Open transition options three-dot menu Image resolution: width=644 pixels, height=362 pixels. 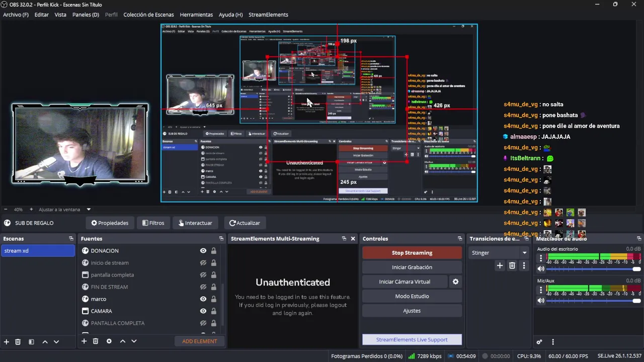point(524,265)
